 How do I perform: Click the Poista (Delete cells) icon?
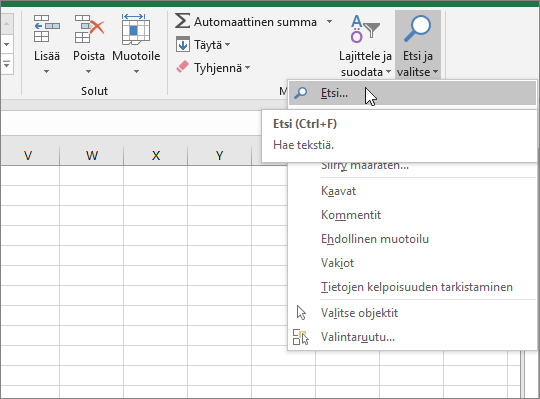(x=89, y=29)
